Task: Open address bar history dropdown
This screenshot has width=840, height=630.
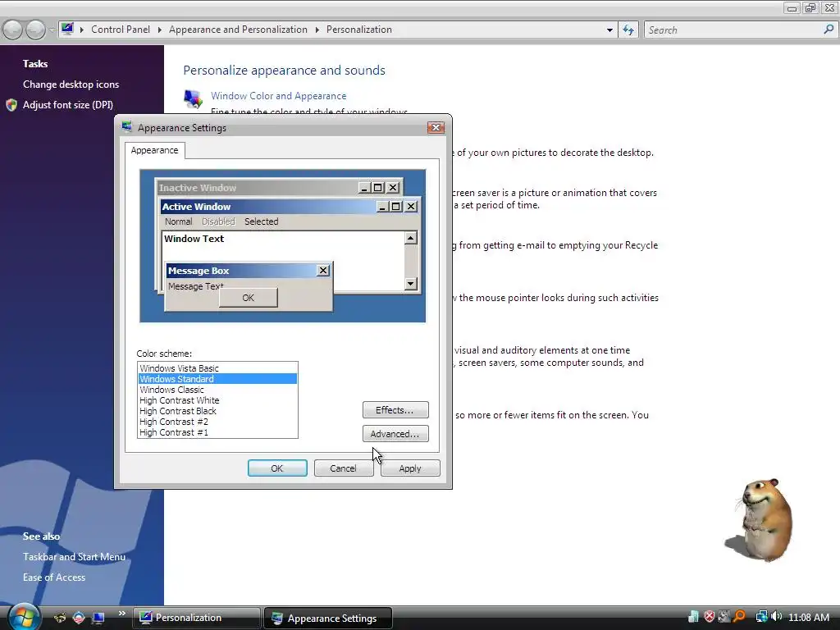Action: click(x=609, y=30)
